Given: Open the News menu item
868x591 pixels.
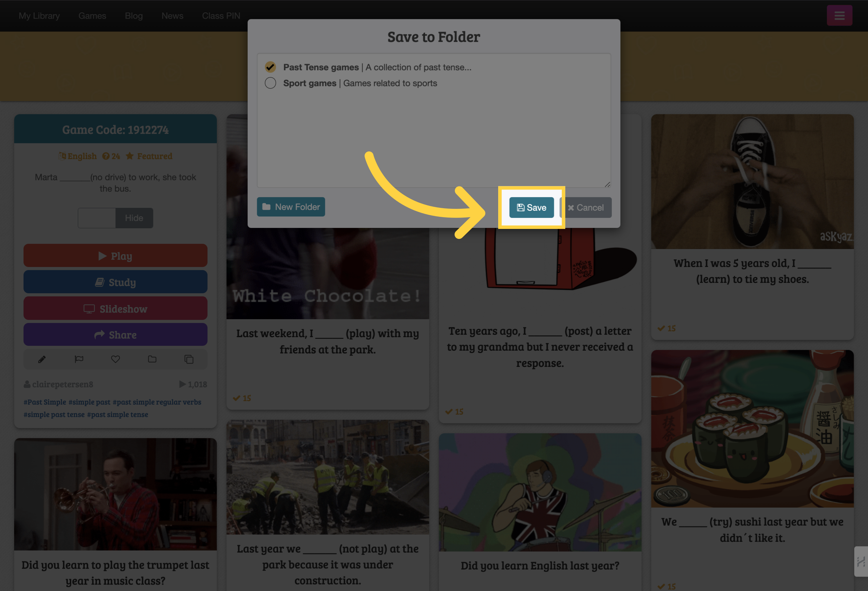Looking at the screenshot, I should [172, 16].
